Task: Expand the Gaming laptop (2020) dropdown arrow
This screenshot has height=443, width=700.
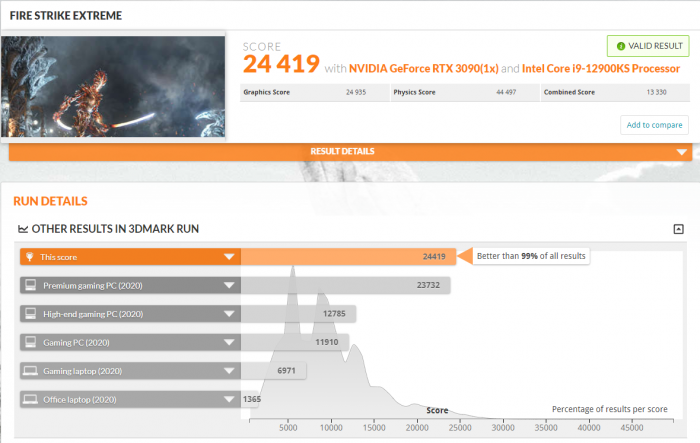Action: [x=229, y=371]
